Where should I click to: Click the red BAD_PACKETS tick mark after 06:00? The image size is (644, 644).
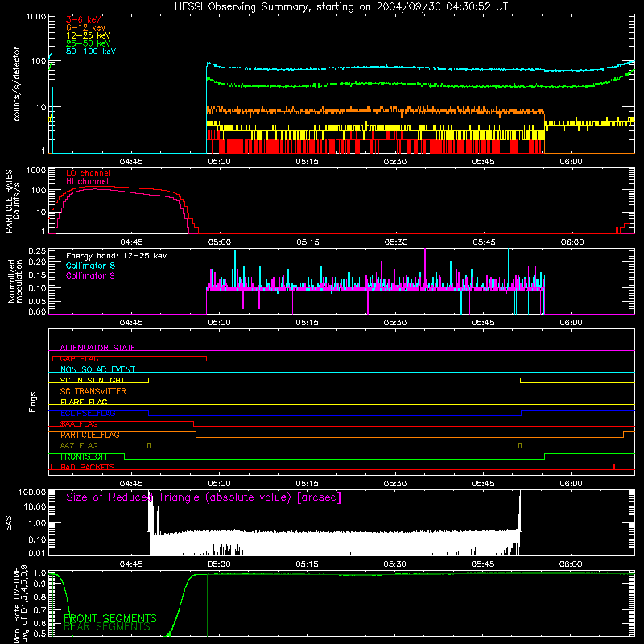coord(614,467)
